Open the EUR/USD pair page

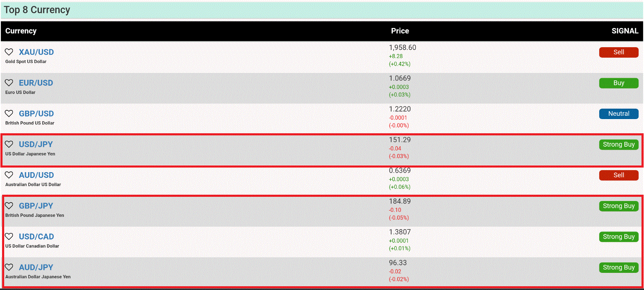click(x=36, y=83)
